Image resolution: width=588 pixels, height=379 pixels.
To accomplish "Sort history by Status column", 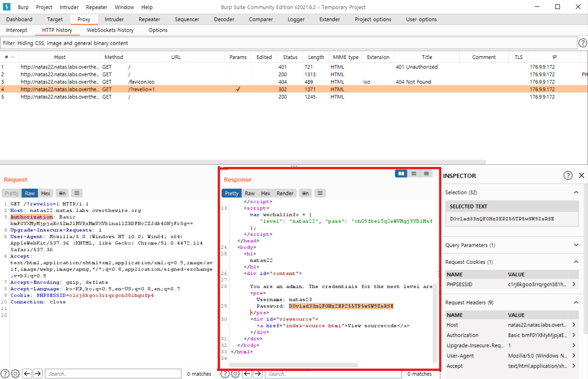I will coord(290,57).
